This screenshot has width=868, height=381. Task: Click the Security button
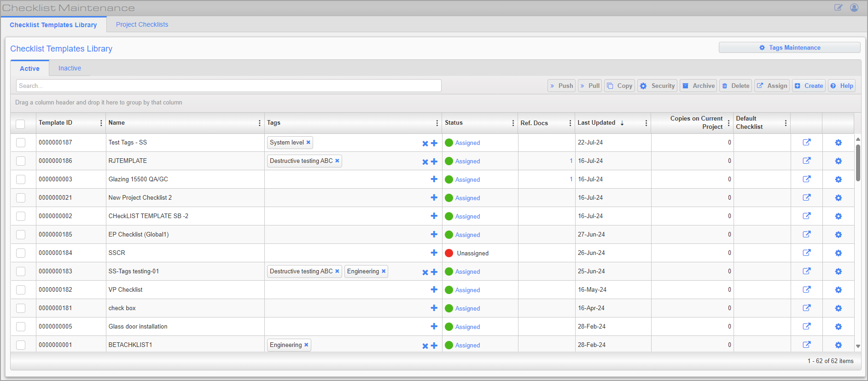(x=657, y=86)
